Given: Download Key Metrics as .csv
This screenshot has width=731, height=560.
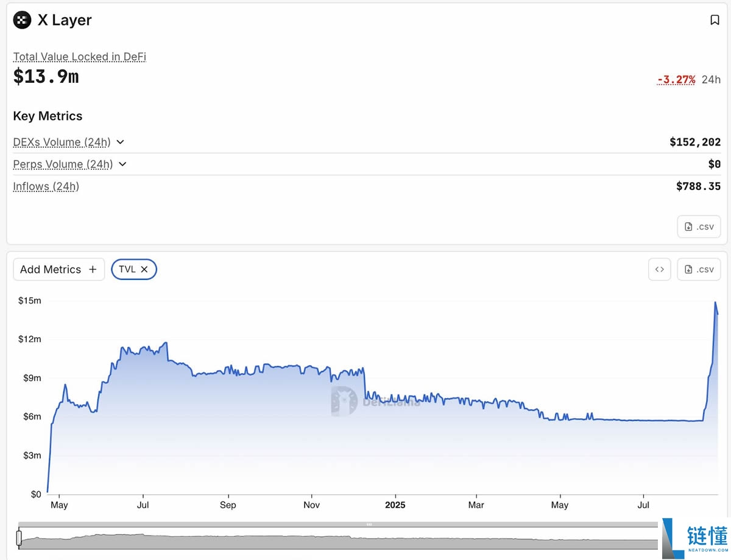Looking at the screenshot, I should pos(699,226).
